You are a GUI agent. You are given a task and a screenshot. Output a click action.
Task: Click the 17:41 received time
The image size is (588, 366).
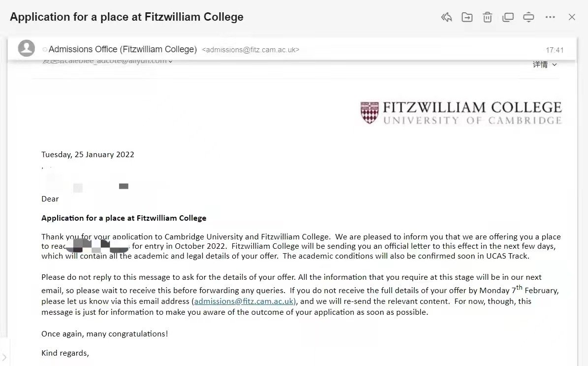(x=555, y=50)
